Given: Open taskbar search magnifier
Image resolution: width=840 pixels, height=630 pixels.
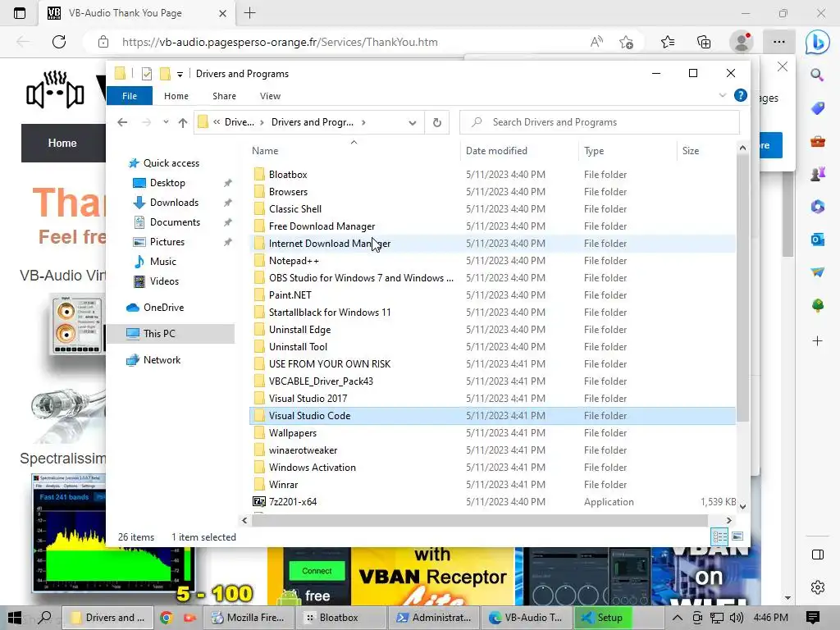Looking at the screenshot, I should pos(45,618).
